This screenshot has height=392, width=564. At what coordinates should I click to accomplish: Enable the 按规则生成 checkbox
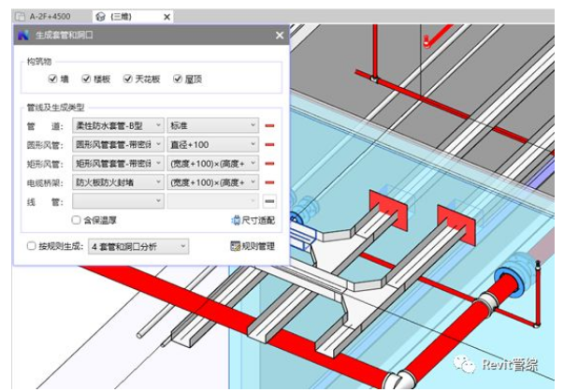pos(31,246)
